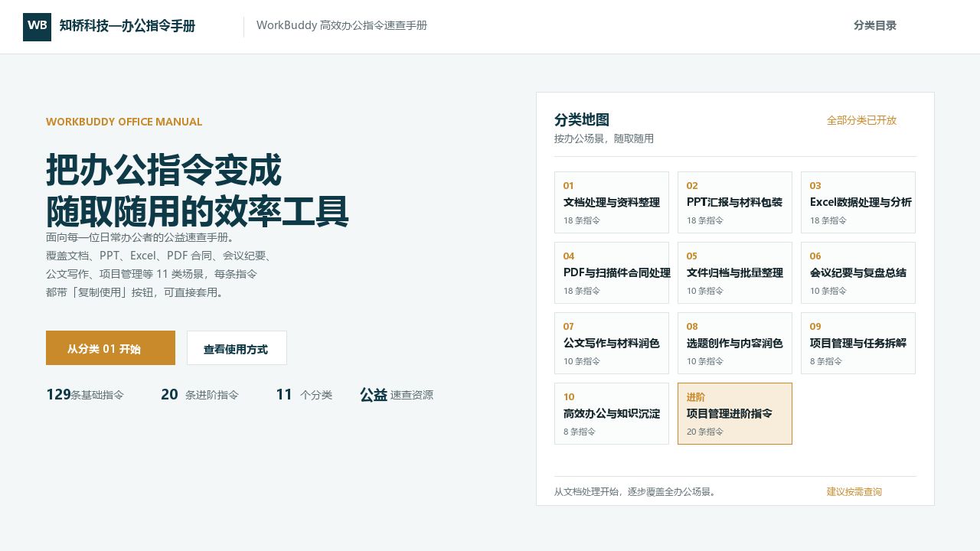Open the 进阶 项目管理进阶指令 card
The image size is (980, 551).
pos(735,413)
